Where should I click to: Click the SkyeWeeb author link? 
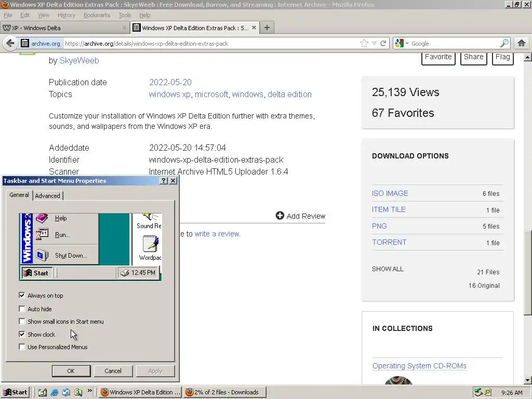point(79,60)
